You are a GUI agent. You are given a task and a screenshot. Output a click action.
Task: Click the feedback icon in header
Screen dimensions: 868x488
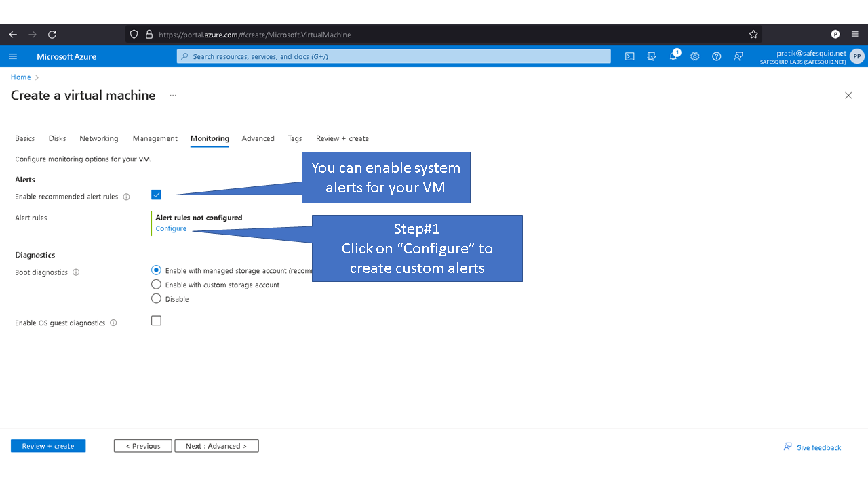738,56
